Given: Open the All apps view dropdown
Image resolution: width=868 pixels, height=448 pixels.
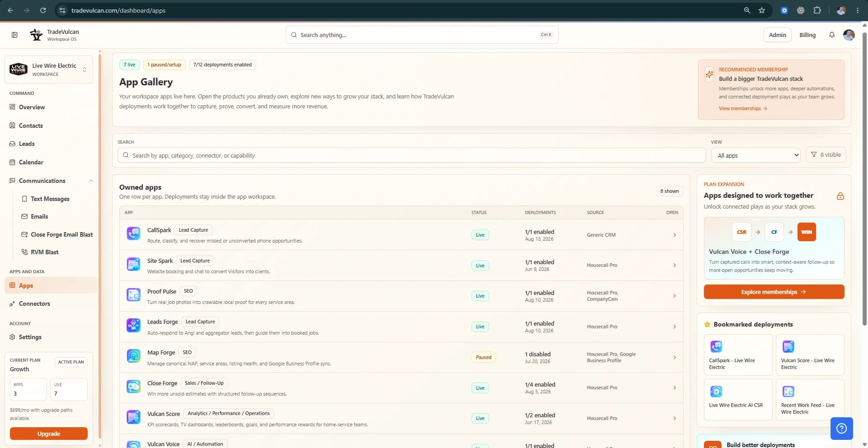Looking at the screenshot, I should point(756,155).
